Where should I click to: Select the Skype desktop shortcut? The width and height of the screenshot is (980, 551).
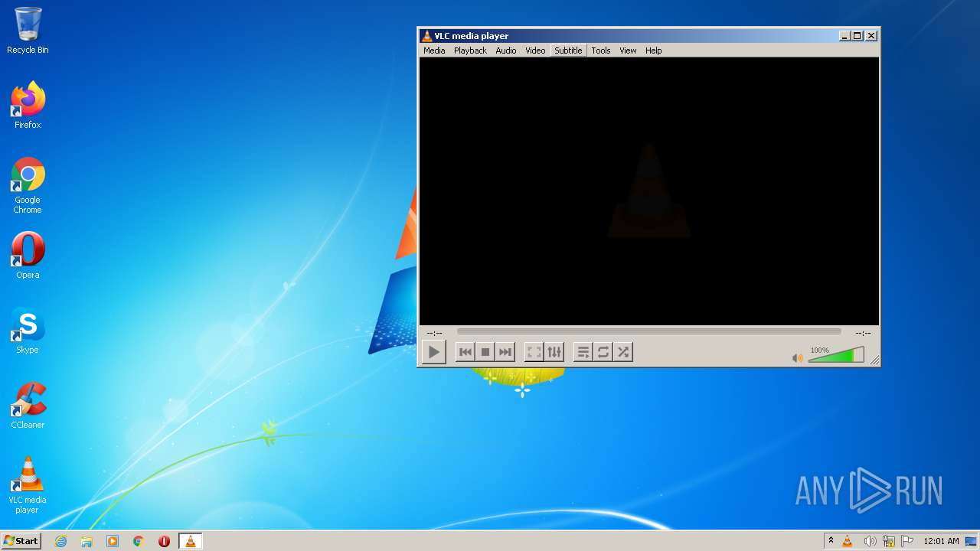tap(28, 331)
